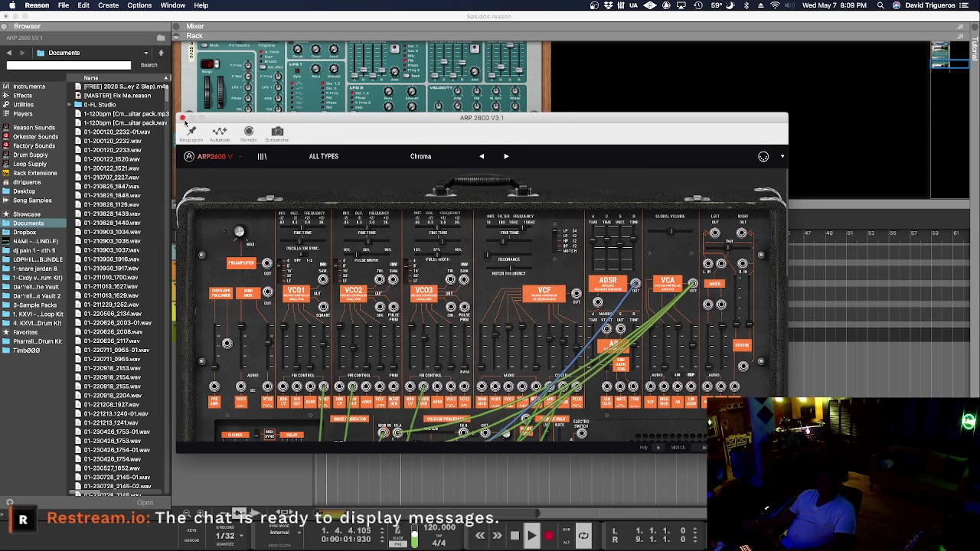Image resolution: width=980 pixels, height=551 pixels.
Task: Open the preset library browser icon
Action: pos(262,156)
